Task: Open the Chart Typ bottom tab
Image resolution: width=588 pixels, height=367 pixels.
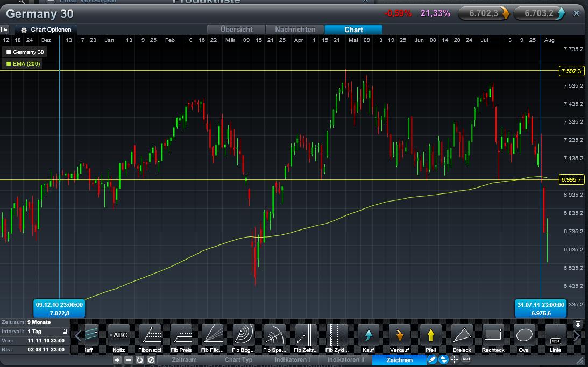Action: [238, 360]
